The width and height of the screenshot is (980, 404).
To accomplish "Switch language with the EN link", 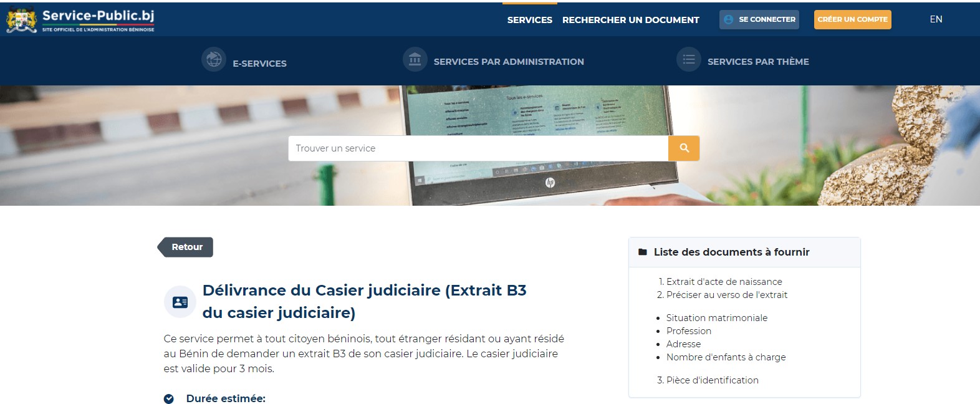I will pyautogui.click(x=936, y=19).
